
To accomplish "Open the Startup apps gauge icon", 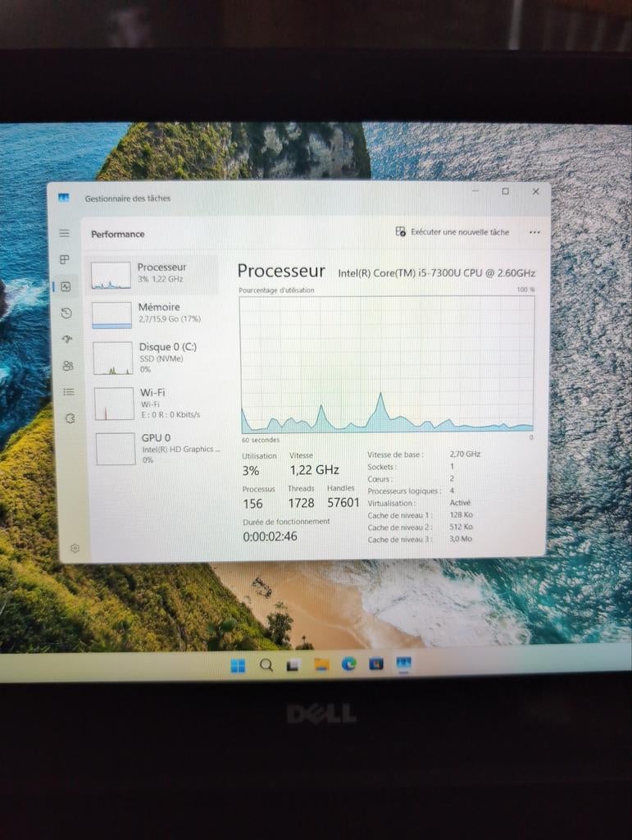I will coord(67,339).
